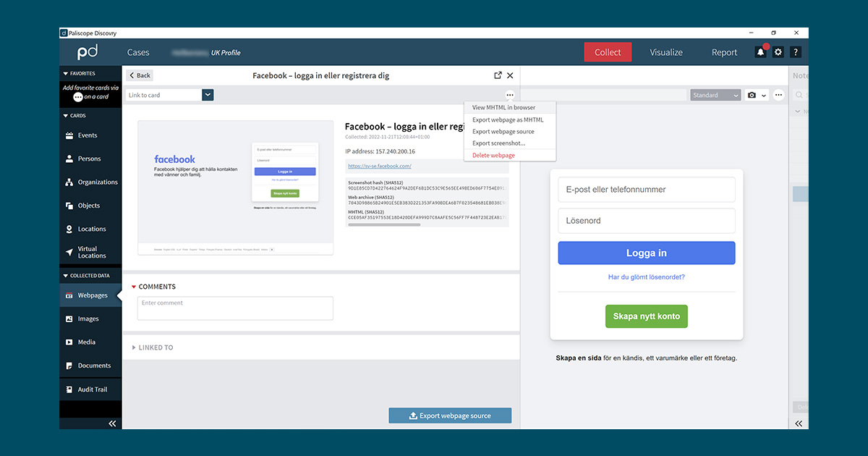Viewport: 868px width, 456px height.
Task: Open Persons cards in sidebar
Action: click(x=90, y=159)
